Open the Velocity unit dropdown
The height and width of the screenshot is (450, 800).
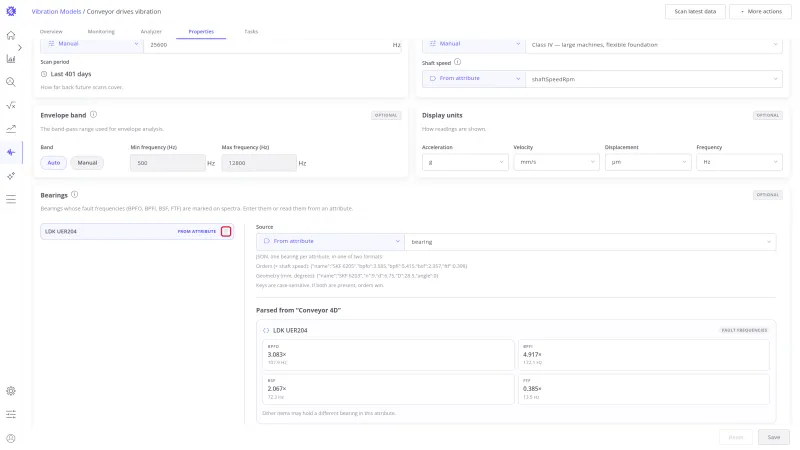[556, 162]
